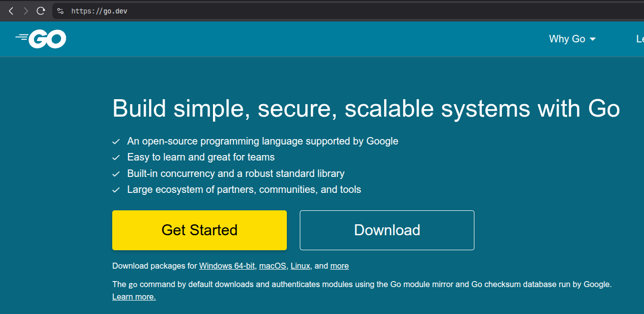The height and width of the screenshot is (314, 644).
Task: Click checkmark beside "Built-in concurrency"
Action: point(116,174)
